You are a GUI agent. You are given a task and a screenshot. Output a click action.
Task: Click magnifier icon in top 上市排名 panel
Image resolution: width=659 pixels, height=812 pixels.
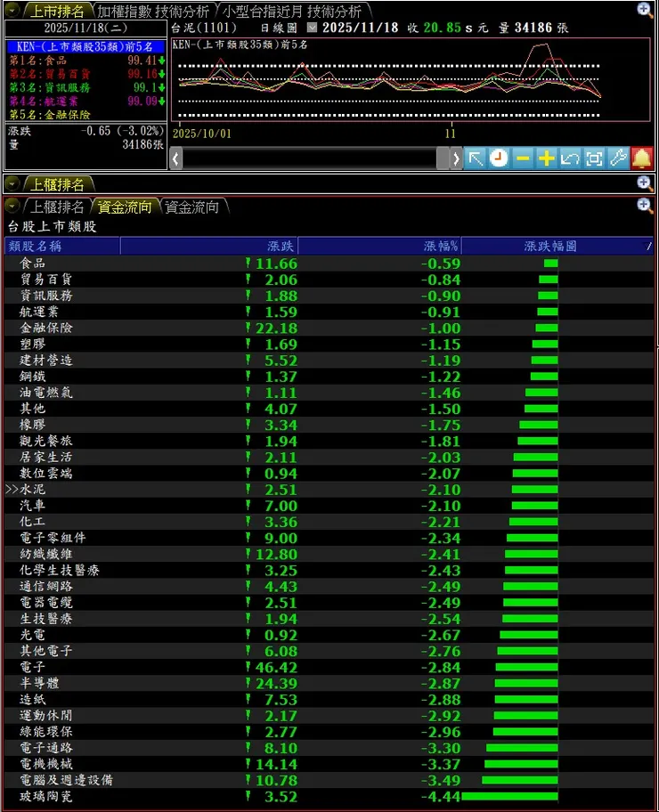click(x=645, y=10)
